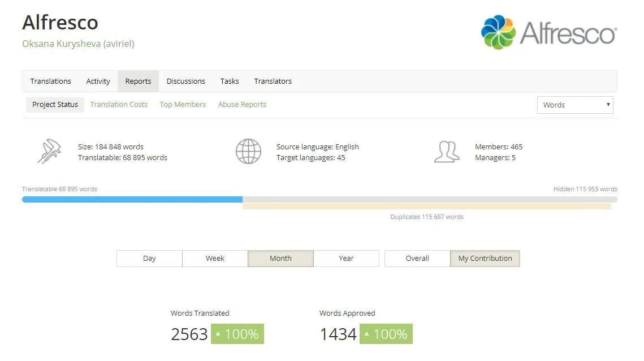Click the grey hidden words bar segment
Screen dimensions: 644x361
430,199
